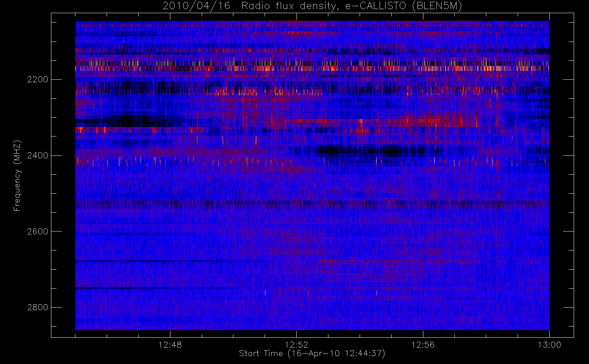Click the 'Frequency (MHZ)' y-axis label
The image size is (589, 364).
click(x=17, y=175)
